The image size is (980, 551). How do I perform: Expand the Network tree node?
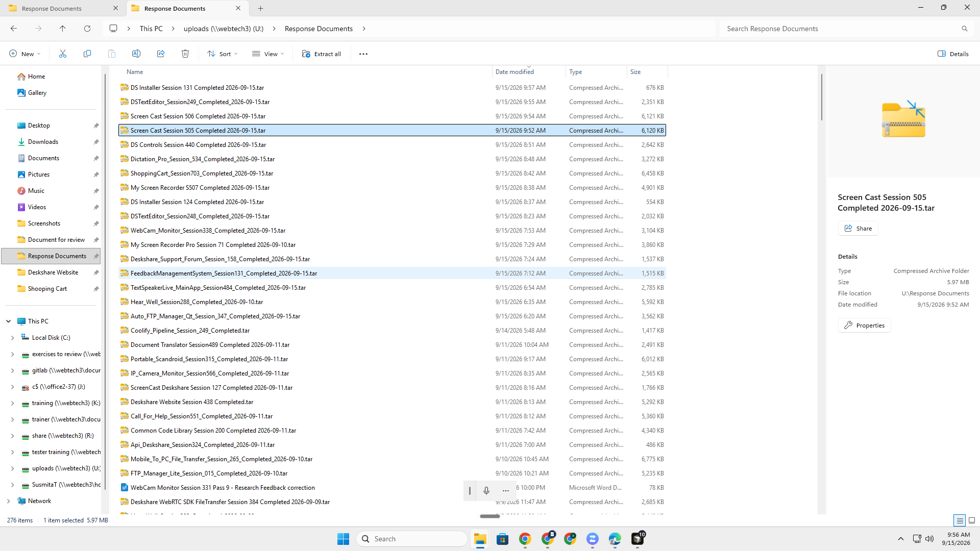[8, 501]
